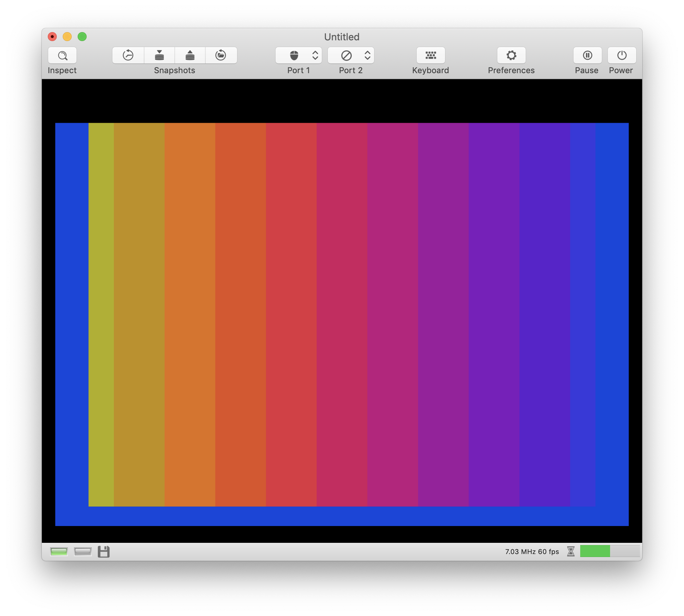Click the green activity level bar
Image resolution: width=684 pixels, height=616 pixels.
point(595,551)
